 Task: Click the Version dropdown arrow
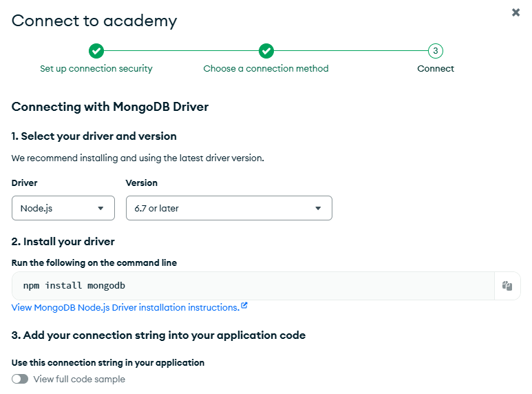[x=318, y=208]
